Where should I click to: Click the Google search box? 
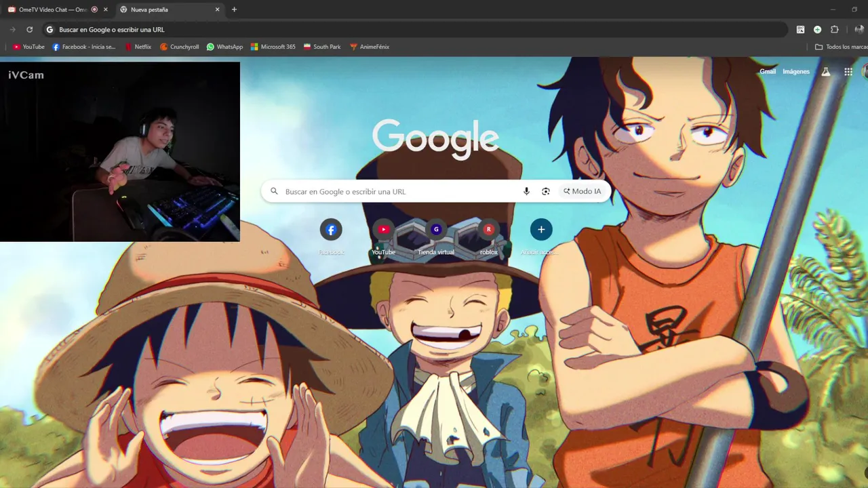[x=436, y=191]
